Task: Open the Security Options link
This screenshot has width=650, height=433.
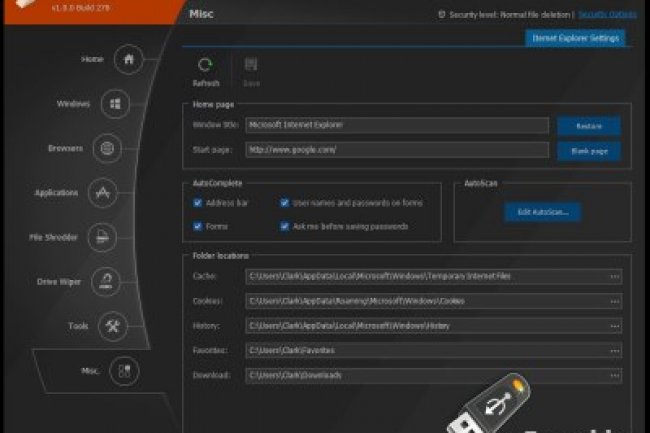Action: [608, 15]
